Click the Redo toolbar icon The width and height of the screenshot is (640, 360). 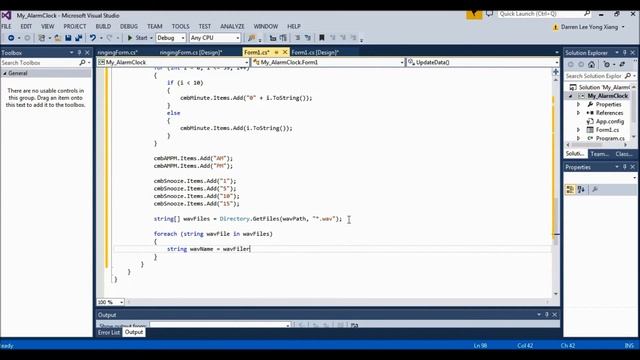pyautogui.click(x=109, y=38)
